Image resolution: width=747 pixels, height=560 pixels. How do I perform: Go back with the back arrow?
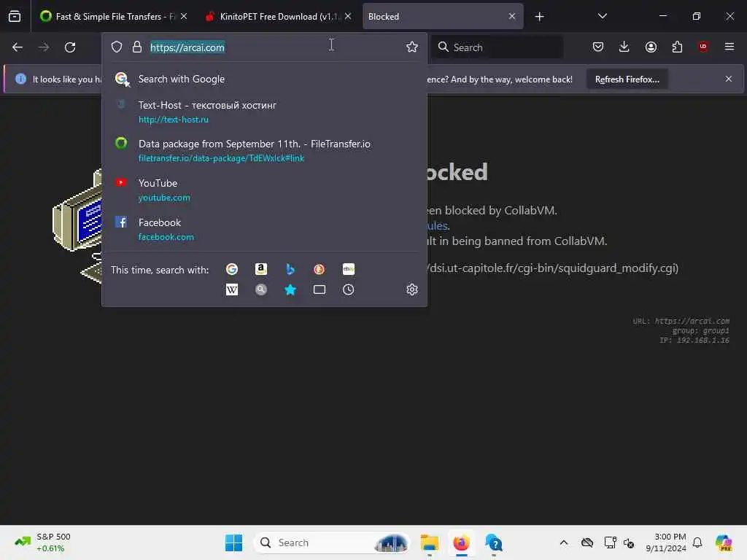click(x=18, y=47)
